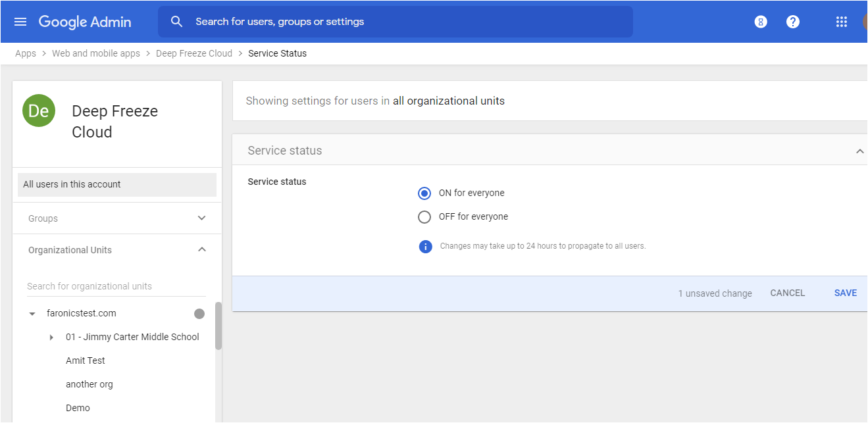
Task: Expand the Groups section
Action: click(x=202, y=218)
